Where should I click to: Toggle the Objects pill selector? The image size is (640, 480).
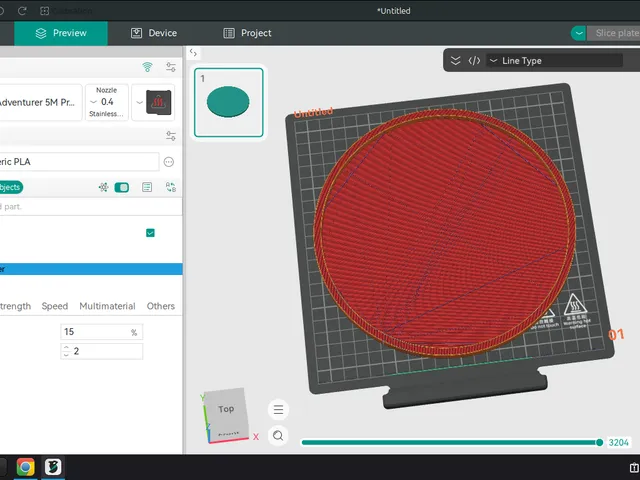10,187
